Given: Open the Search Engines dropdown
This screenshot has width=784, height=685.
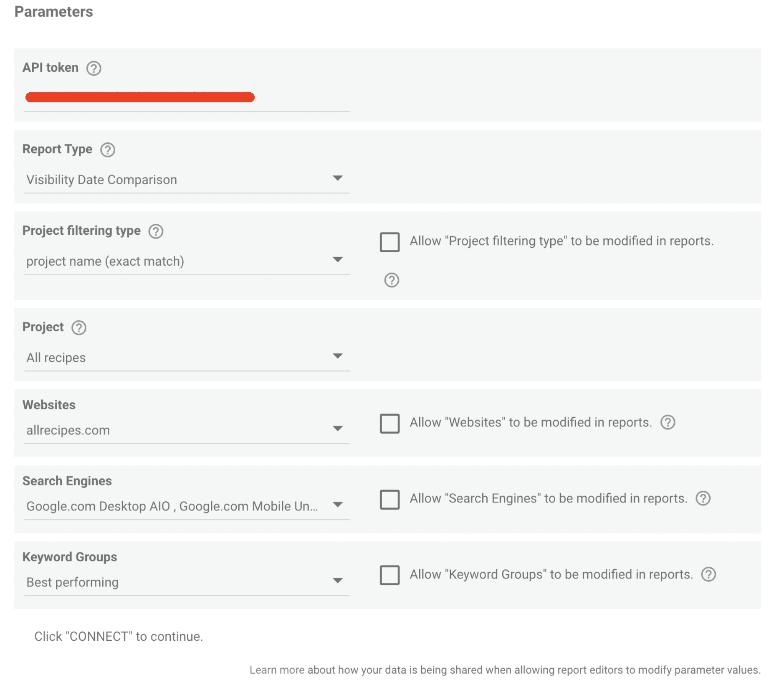Looking at the screenshot, I should click(187, 506).
